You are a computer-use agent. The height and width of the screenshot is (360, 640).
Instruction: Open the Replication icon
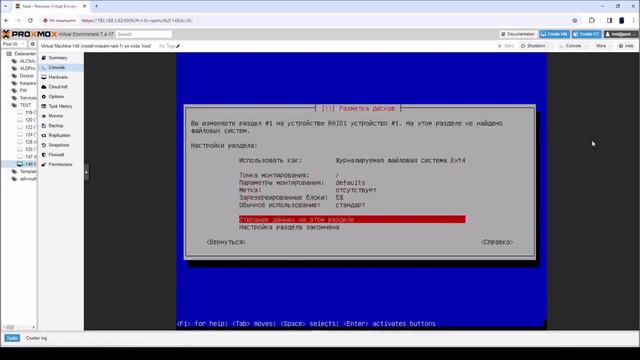point(44,135)
